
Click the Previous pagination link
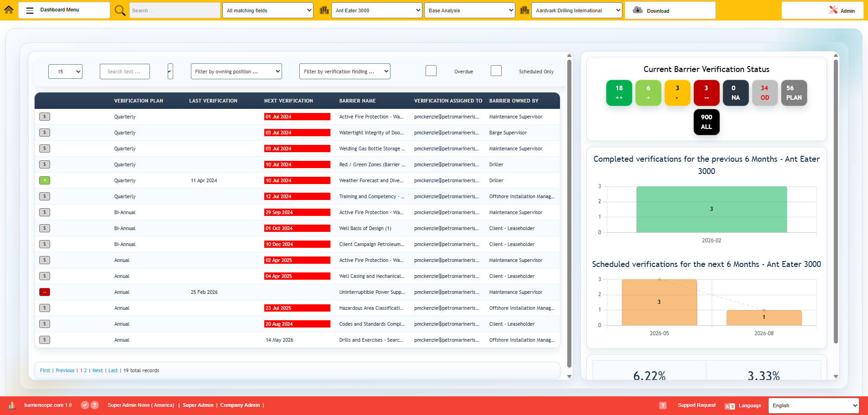point(65,370)
